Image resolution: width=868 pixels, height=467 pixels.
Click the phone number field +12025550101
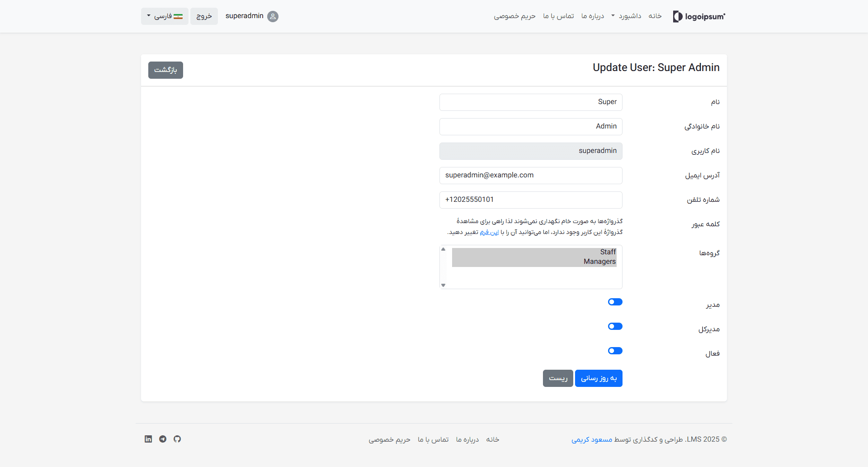pos(531,200)
